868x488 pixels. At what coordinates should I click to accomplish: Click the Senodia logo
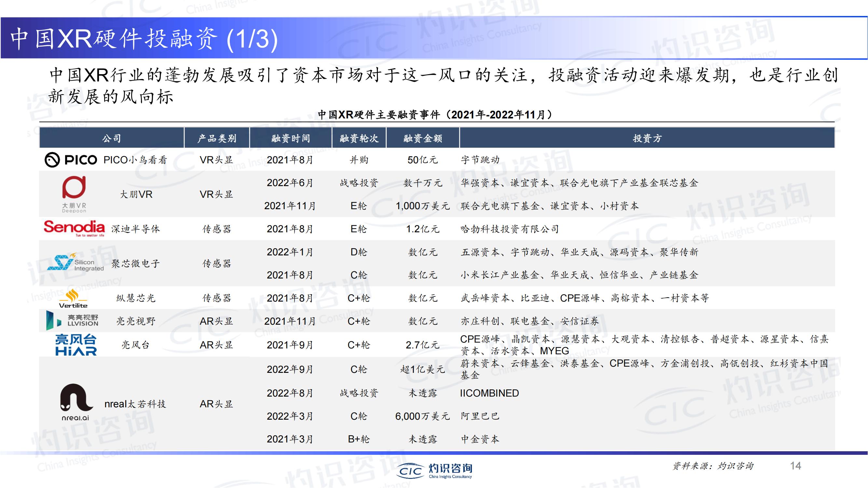click(74, 228)
